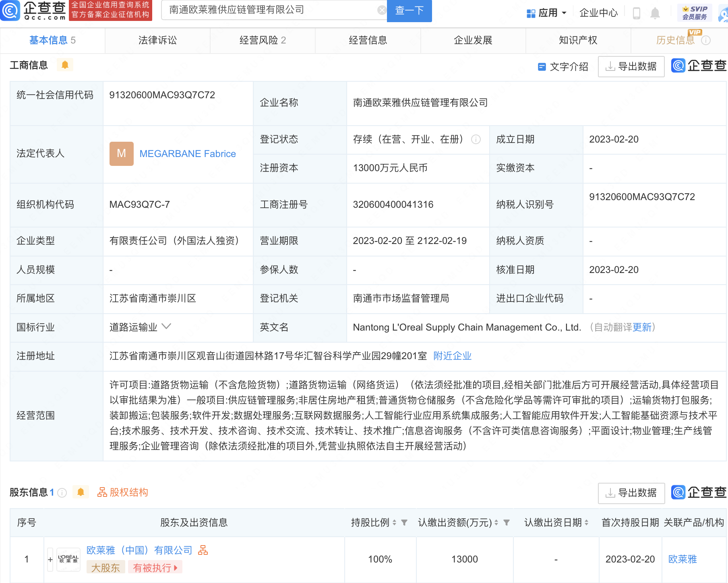The height and width of the screenshot is (583, 728).
Task: Filter the 持股比例 column
Action: click(x=404, y=523)
